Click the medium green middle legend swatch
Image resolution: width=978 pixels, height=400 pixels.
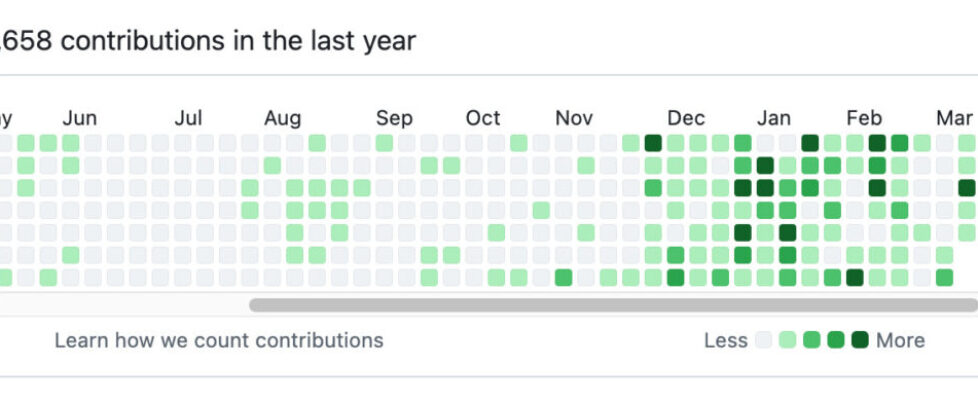click(x=812, y=341)
